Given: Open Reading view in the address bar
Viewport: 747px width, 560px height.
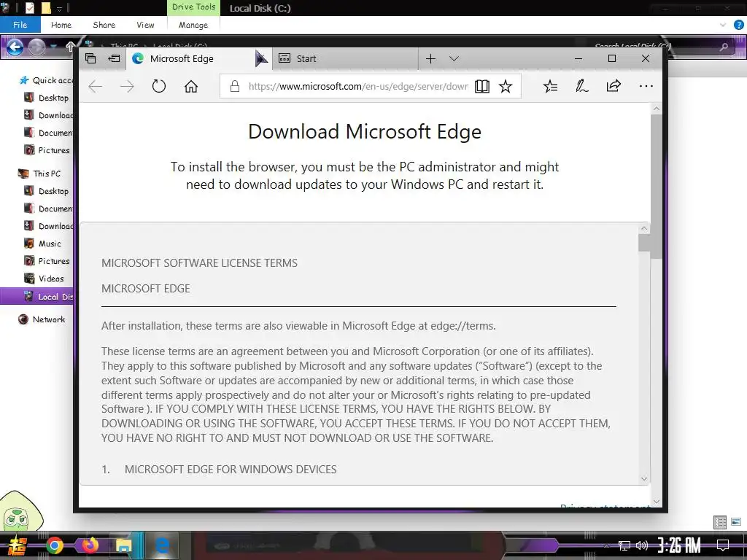Looking at the screenshot, I should [482, 86].
